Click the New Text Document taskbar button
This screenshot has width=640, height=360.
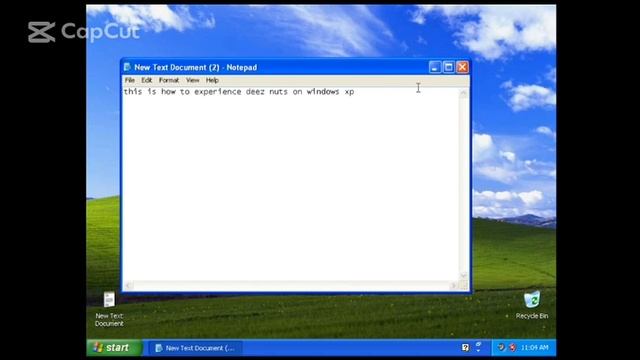click(x=196, y=348)
